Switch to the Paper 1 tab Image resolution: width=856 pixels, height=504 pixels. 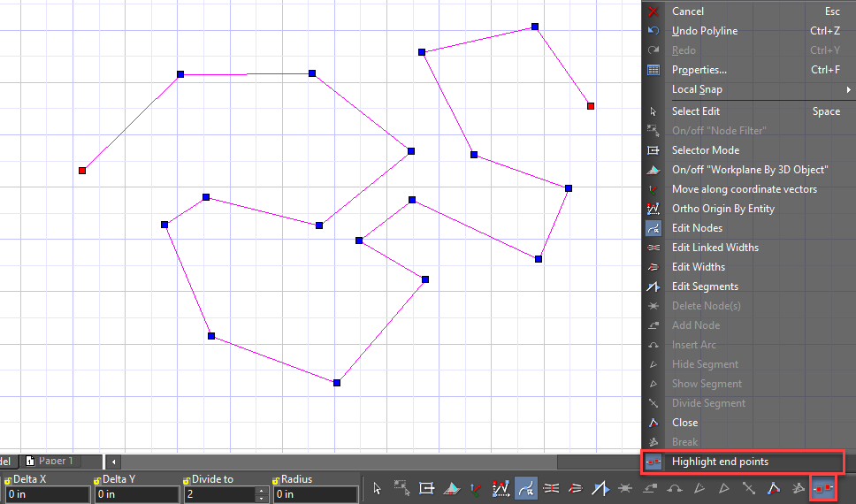click(x=55, y=461)
